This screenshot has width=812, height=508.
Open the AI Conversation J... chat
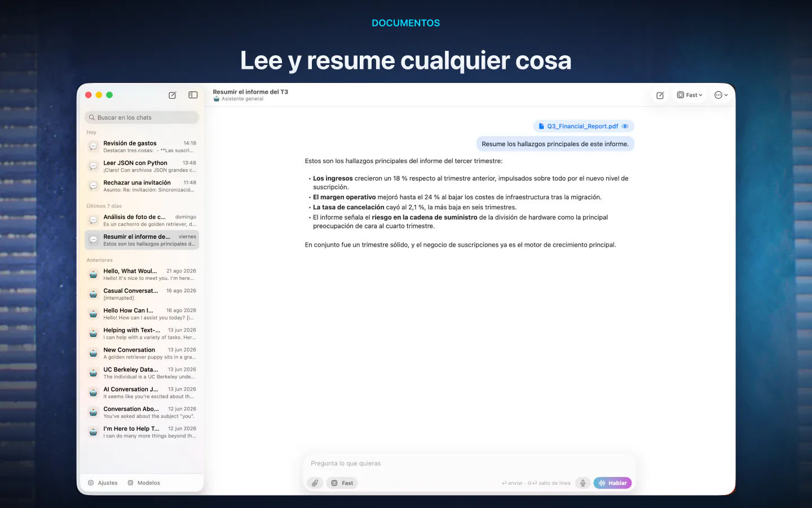point(142,393)
